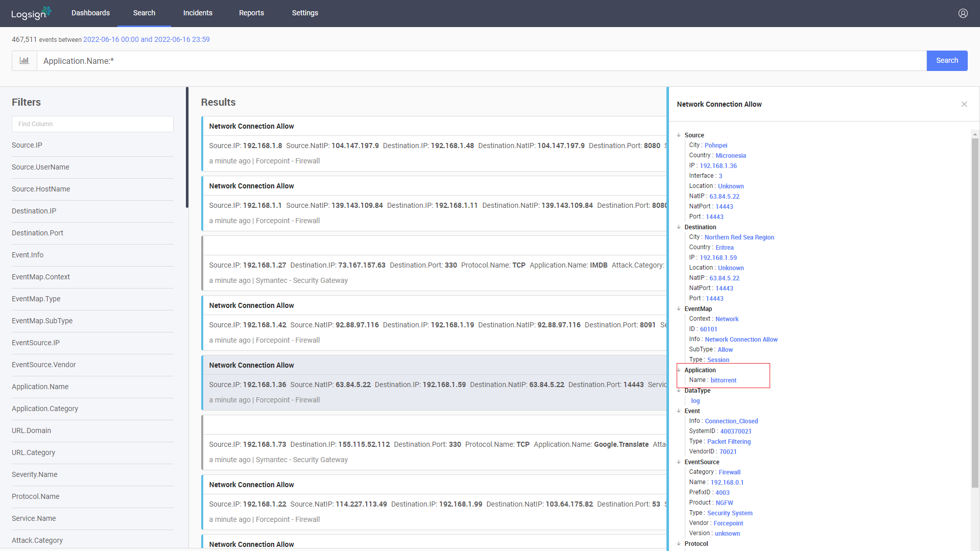Close the Network Connection Allow details panel
This screenshot has width=980, height=551.
pyautogui.click(x=964, y=104)
